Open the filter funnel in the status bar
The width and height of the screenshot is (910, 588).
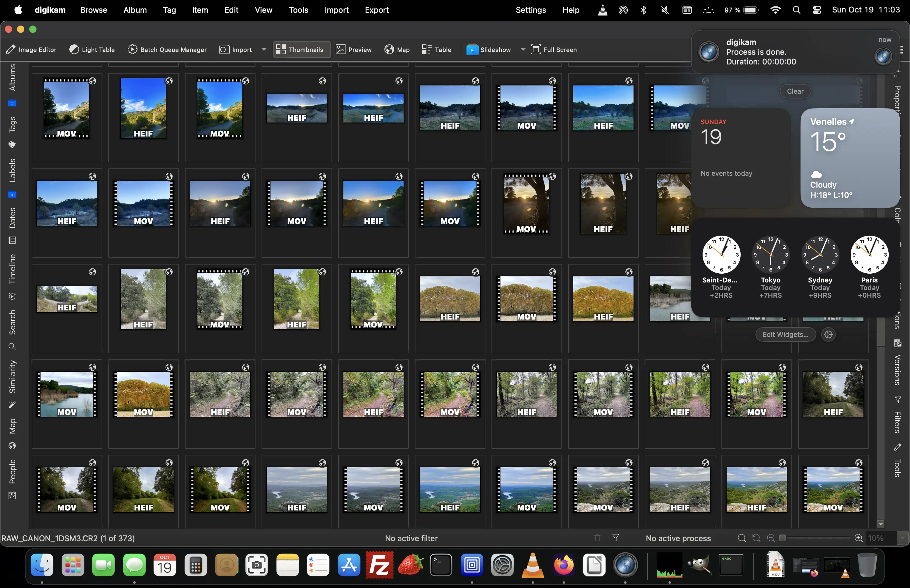click(x=615, y=538)
